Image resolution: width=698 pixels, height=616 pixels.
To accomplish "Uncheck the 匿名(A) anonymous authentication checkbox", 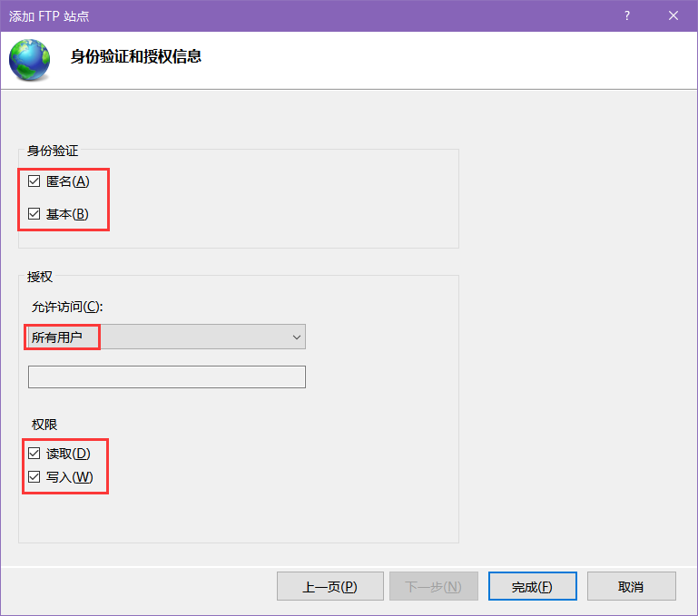I will 34,181.
